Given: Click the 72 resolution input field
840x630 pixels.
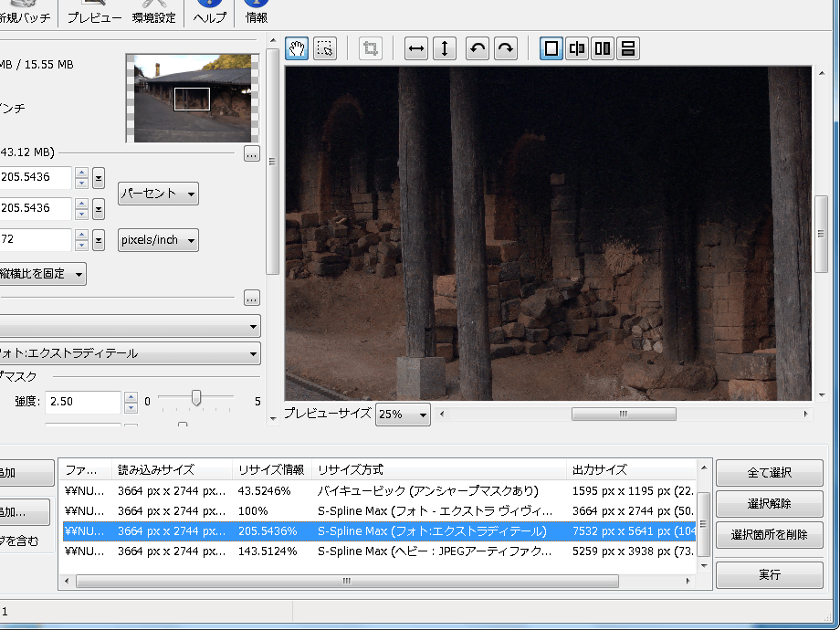Looking at the screenshot, I should click(x=36, y=239).
